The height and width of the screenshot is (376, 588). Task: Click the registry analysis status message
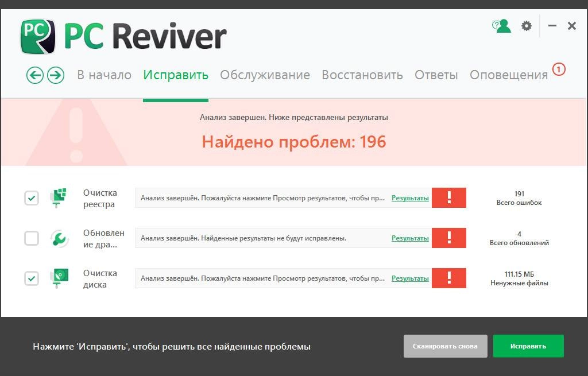[263, 198]
